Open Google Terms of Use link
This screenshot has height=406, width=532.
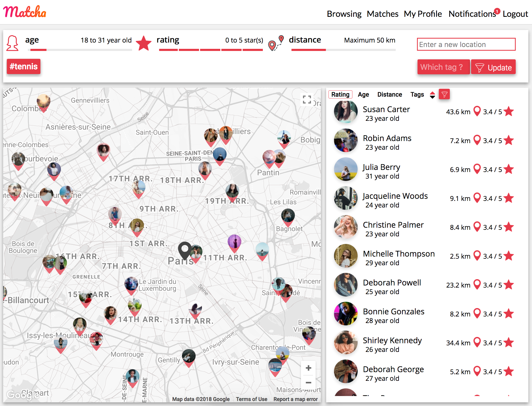[x=251, y=399]
